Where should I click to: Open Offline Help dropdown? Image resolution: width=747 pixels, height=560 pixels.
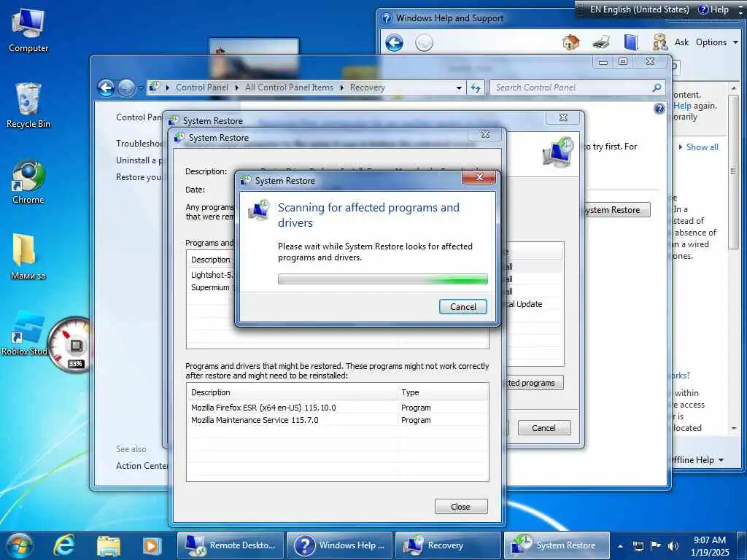pyautogui.click(x=697, y=460)
